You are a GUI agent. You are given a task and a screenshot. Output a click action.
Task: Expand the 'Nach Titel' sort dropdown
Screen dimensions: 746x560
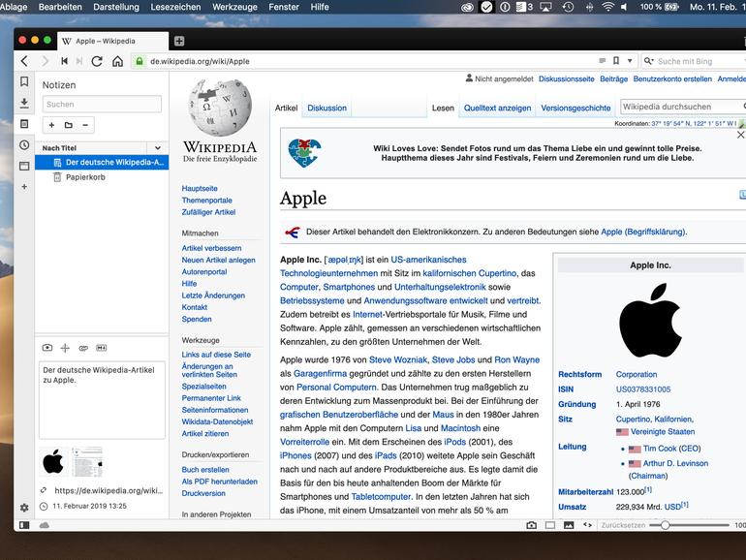pyautogui.click(x=158, y=148)
